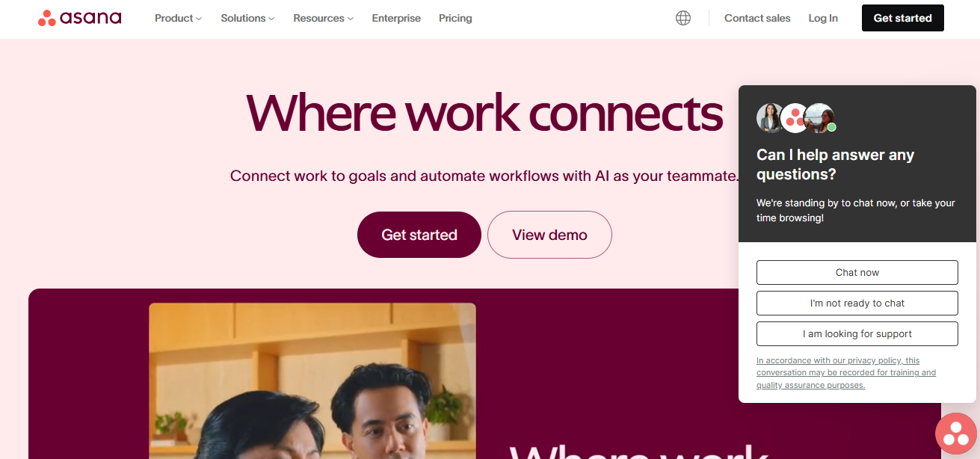Image resolution: width=980 pixels, height=459 pixels.
Task: Click the rightmost agent avatar with green dot
Action: [x=820, y=117]
